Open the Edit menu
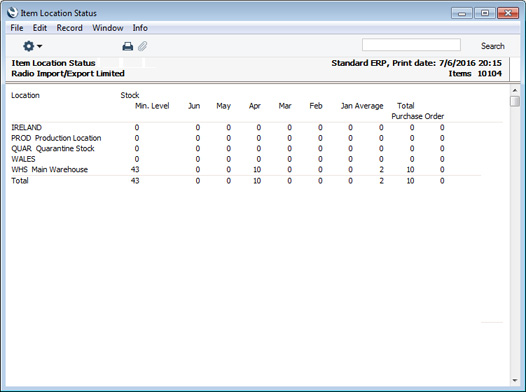The height and width of the screenshot is (392, 526). pyautogui.click(x=40, y=28)
